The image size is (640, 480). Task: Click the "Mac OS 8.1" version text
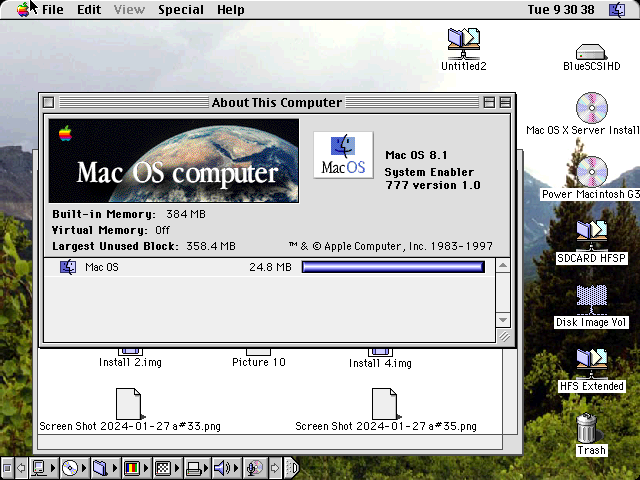(x=416, y=155)
